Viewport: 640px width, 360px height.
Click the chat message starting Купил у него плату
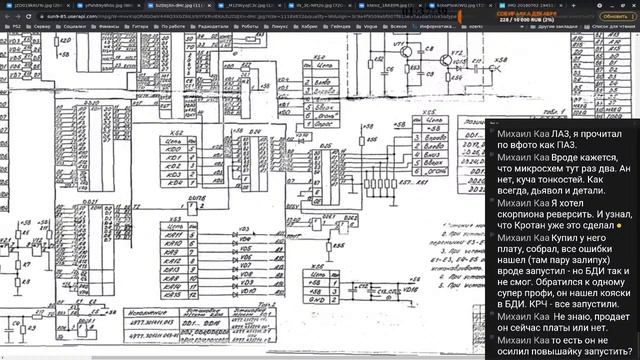coord(563,271)
